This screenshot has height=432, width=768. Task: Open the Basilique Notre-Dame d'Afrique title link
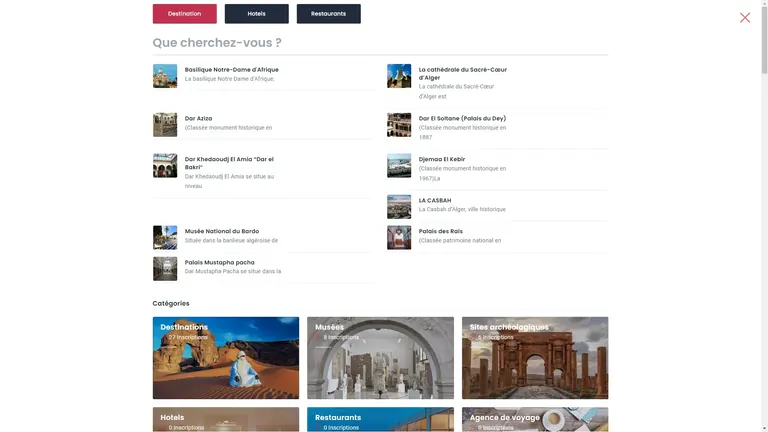coord(232,70)
